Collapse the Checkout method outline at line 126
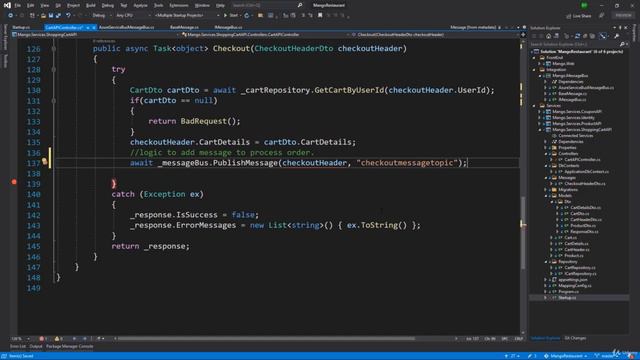Screen dimensions: 640x360 [x=53, y=49]
